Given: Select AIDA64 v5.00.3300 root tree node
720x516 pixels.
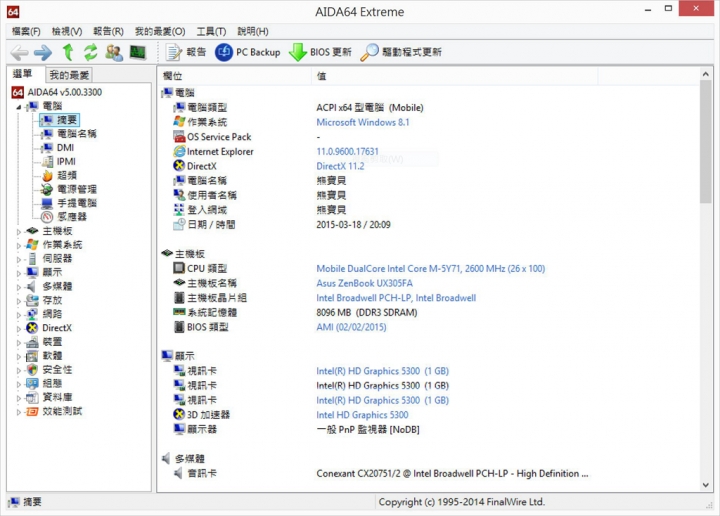Looking at the screenshot, I should 57,92.
